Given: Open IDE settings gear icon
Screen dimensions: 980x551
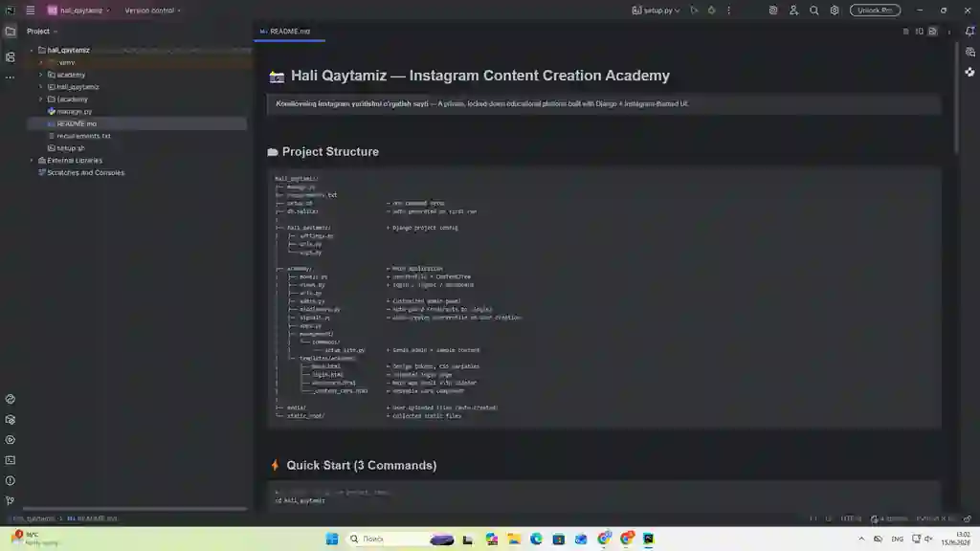Looking at the screenshot, I should point(835,10).
